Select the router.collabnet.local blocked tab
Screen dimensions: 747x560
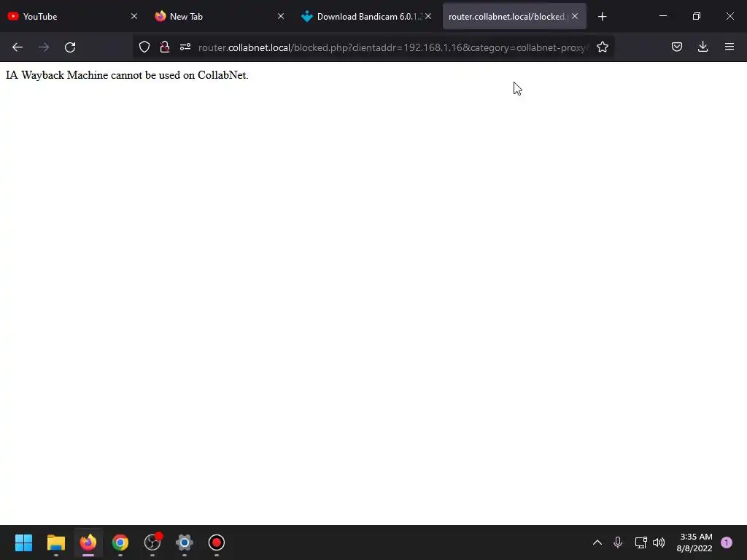514,16
